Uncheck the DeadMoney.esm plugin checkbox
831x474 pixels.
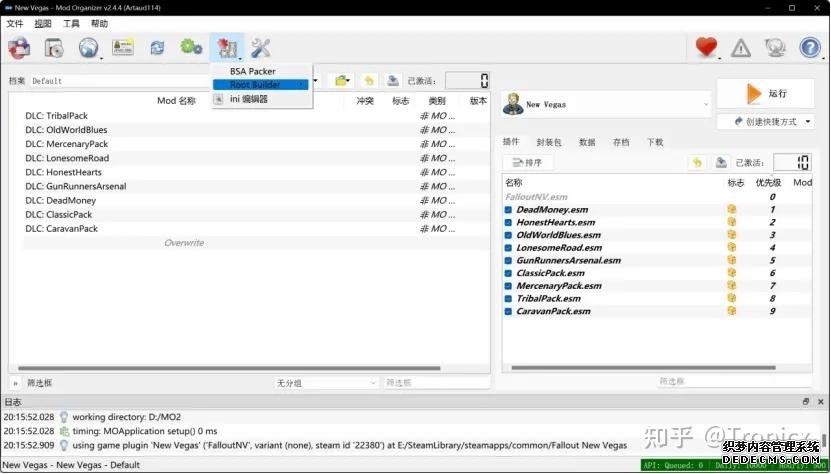509,210
